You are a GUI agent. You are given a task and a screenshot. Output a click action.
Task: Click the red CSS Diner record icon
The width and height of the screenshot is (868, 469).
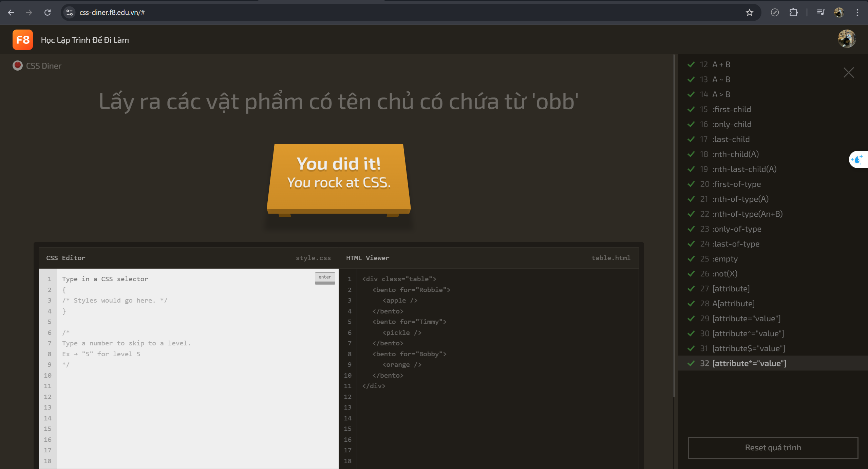pos(18,65)
